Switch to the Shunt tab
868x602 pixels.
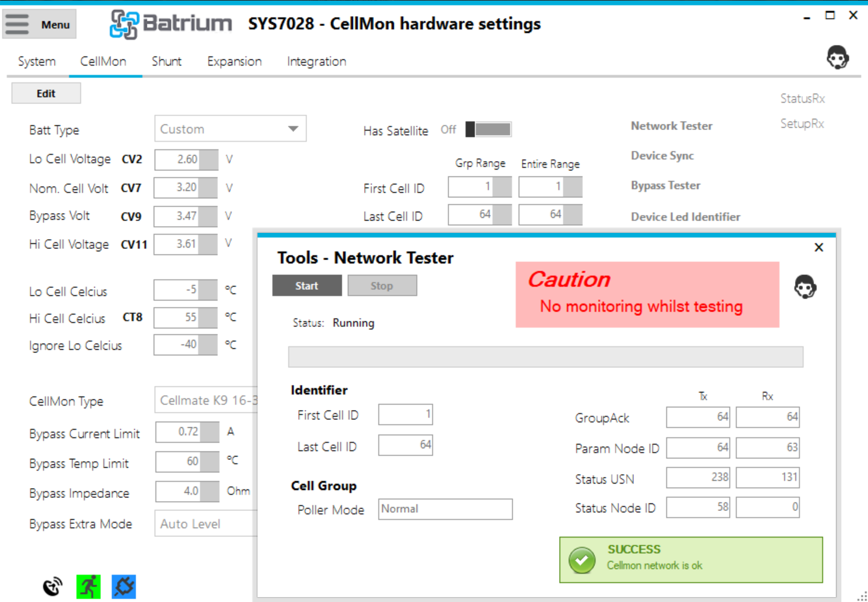(166, 61)
